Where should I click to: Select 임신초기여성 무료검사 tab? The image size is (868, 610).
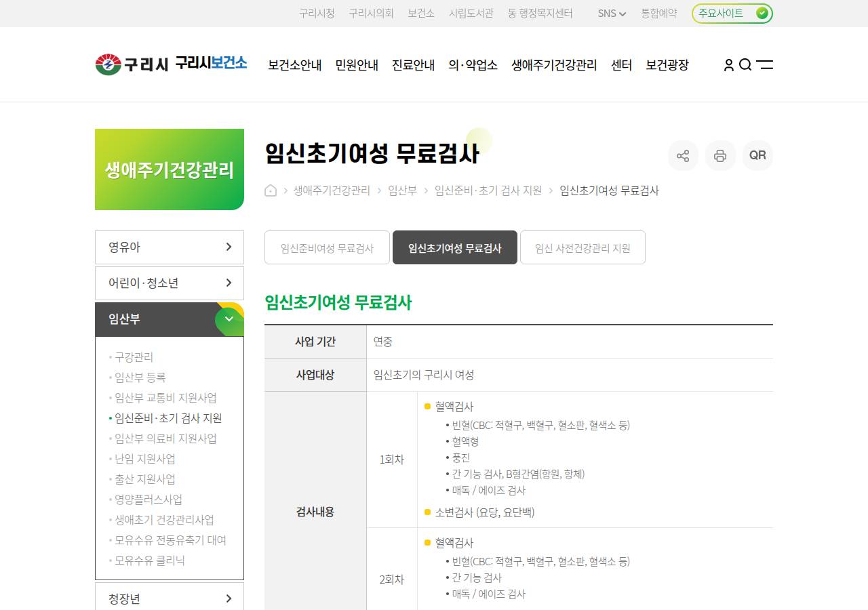(455, 247)
